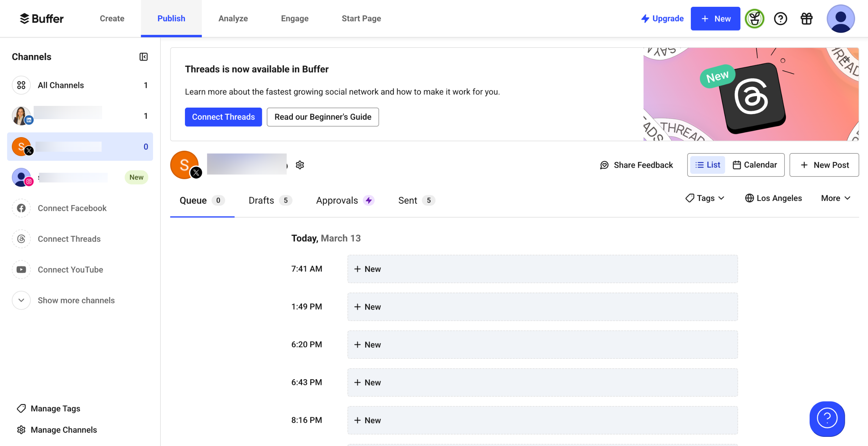Switch to Calendar view
The height and width of the screenshot is (446, 868).
[x=755, y=165]
